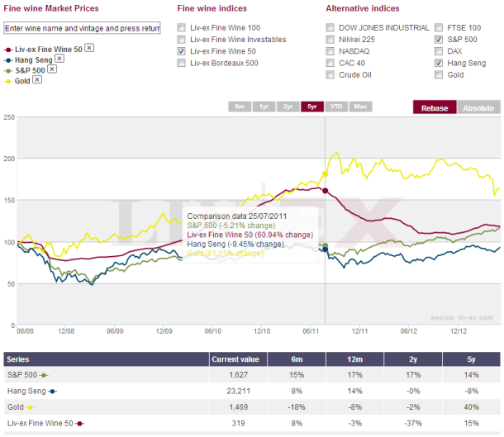Remove Liv-ex Fine Wine 50 series from chart

click(x=89, y=48)
